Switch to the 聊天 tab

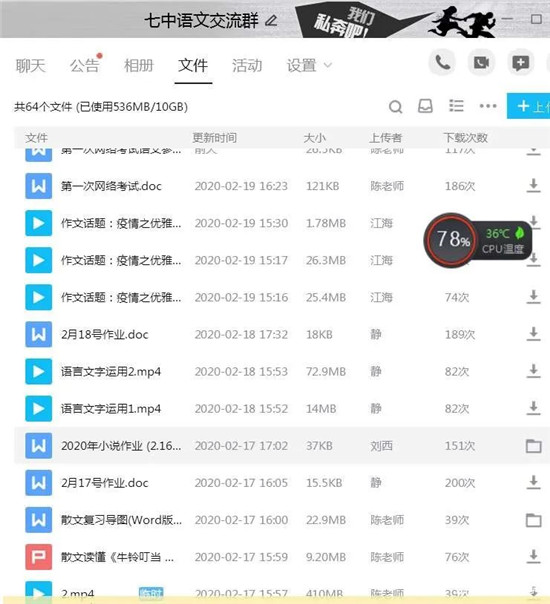tap(30, 65)
